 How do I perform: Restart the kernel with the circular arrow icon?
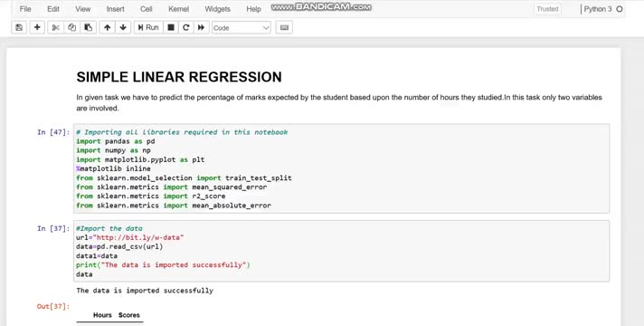pyautogui.click(x=186, y=27)
